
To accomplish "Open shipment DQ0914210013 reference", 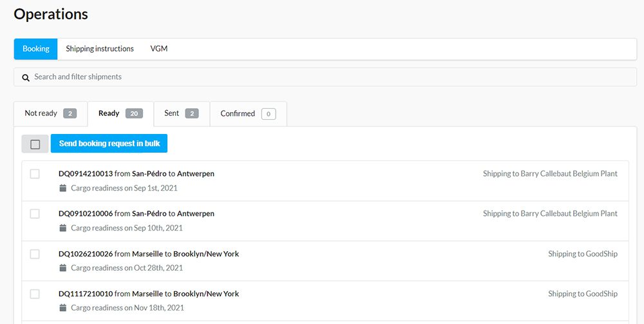I will click(x=86, y=174).
